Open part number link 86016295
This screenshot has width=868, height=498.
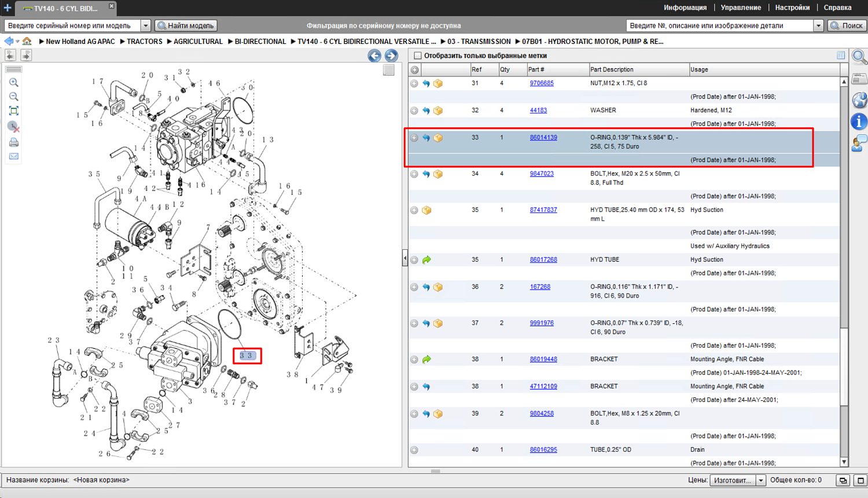543,450
